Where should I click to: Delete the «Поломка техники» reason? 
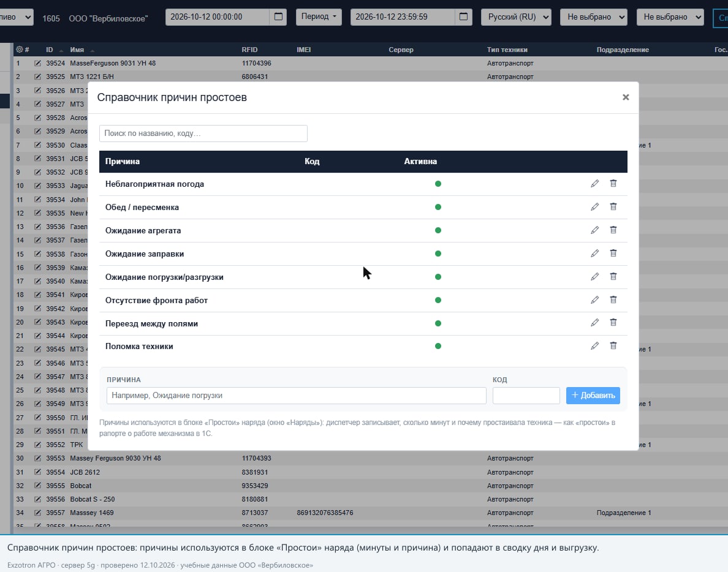click(613, 346)
